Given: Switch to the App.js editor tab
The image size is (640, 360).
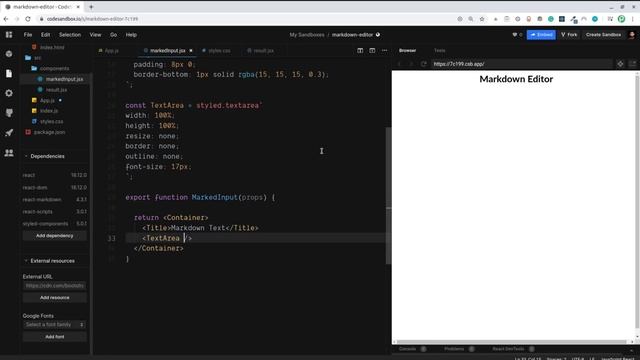Looking at the screenshot, I should click(109, 51).
